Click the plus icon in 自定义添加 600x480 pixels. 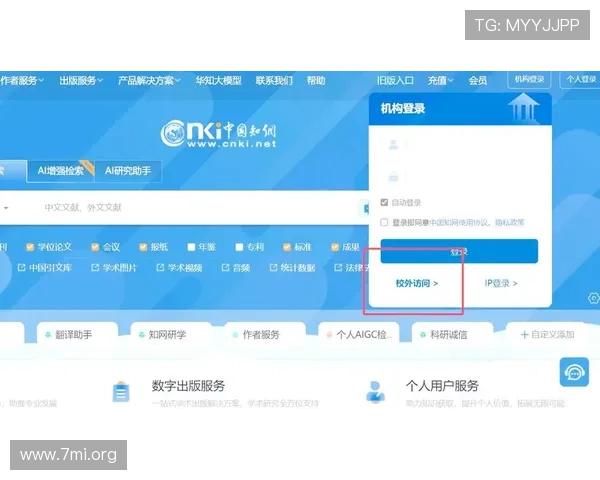click(525, 335)
